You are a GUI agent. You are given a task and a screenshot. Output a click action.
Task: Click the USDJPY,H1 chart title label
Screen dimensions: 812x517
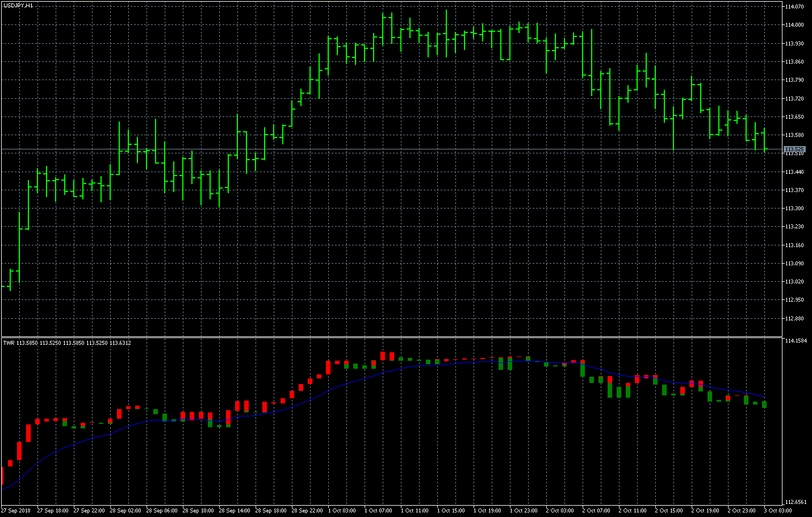[18, 5]
